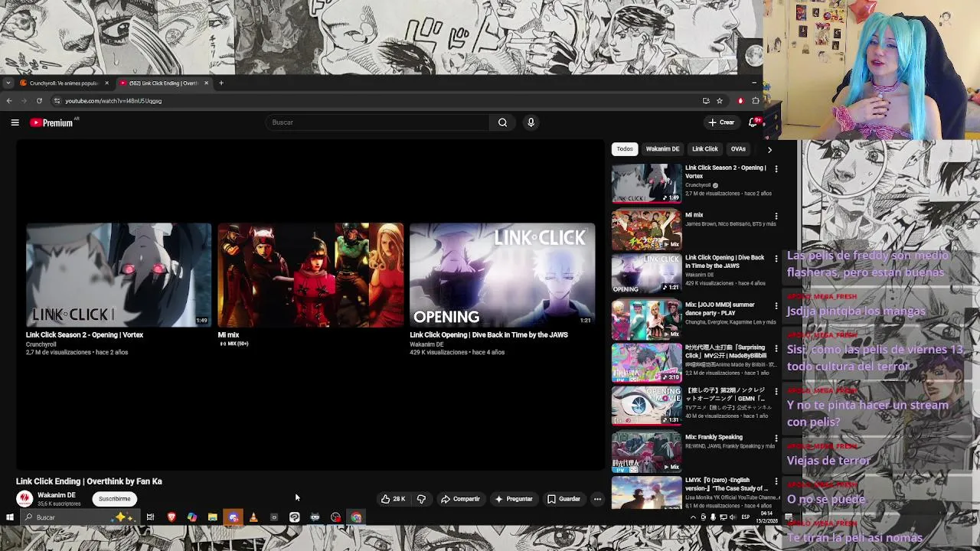Play end-screen Link Click Season 2 Vortex thumbnail

119,275
